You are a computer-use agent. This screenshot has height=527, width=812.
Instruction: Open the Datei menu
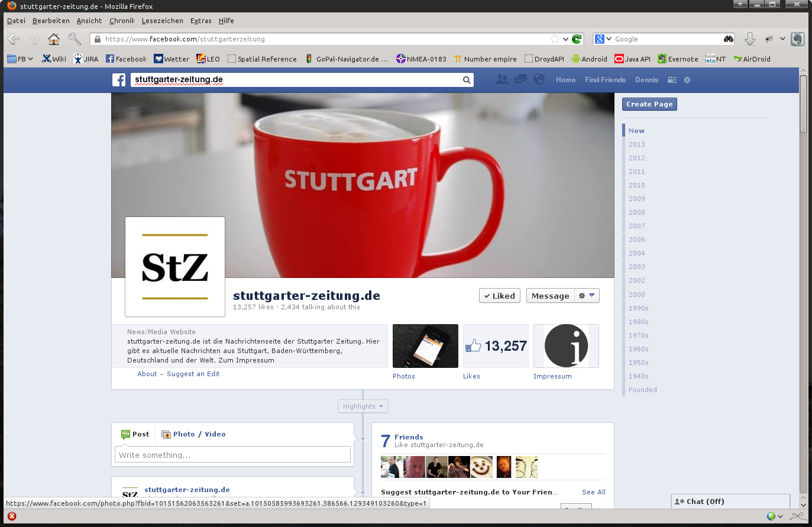[x=16, y=21]
